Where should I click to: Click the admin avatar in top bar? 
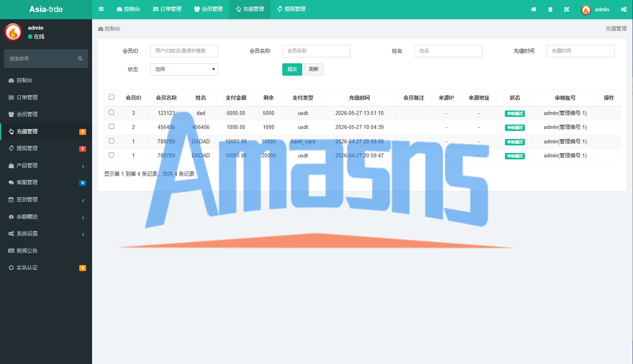click(586, 10)
